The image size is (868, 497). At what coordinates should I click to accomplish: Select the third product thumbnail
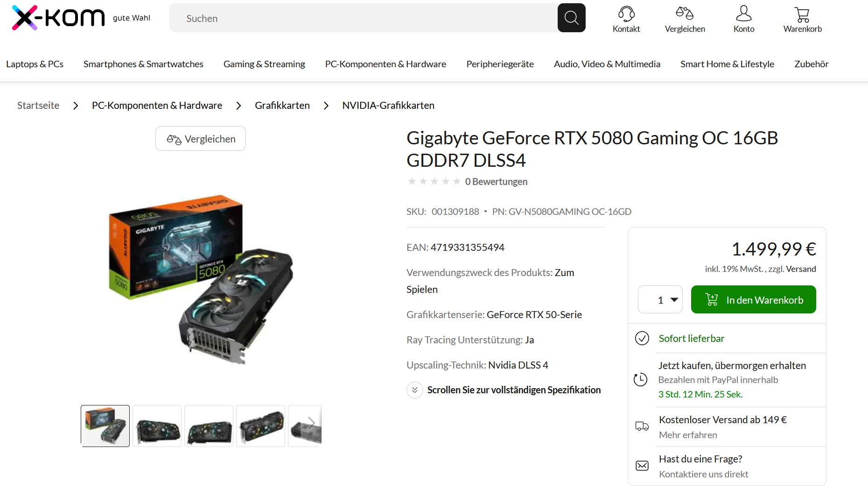tap(209, 426)
